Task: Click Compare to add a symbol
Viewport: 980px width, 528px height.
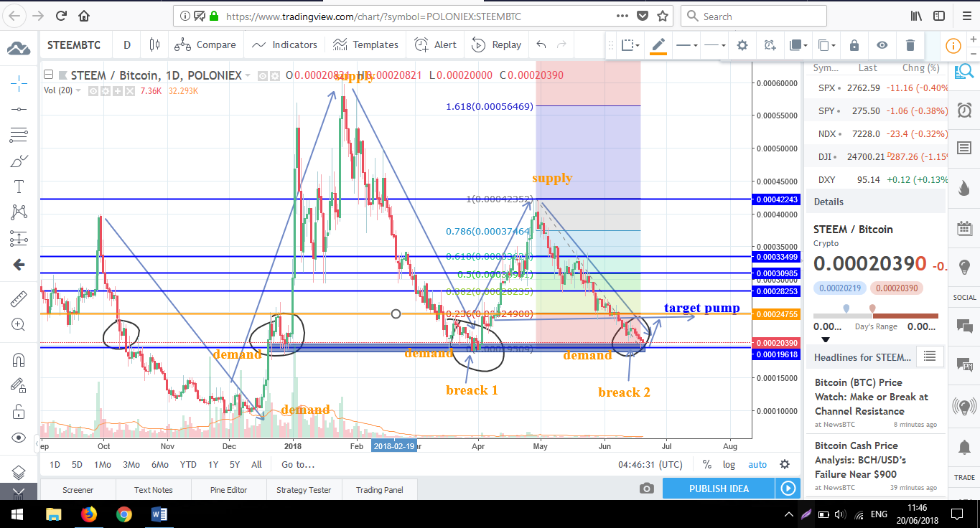Action: (205, 44)
